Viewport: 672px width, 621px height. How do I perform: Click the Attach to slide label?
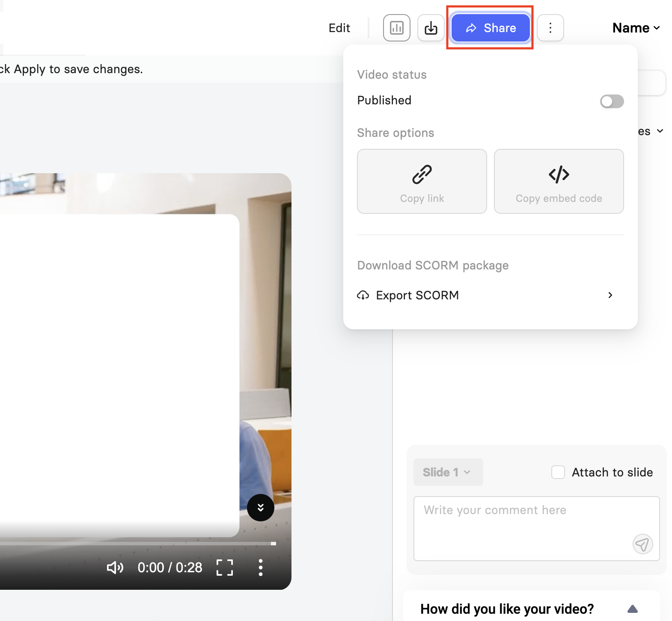coord(612,472)
